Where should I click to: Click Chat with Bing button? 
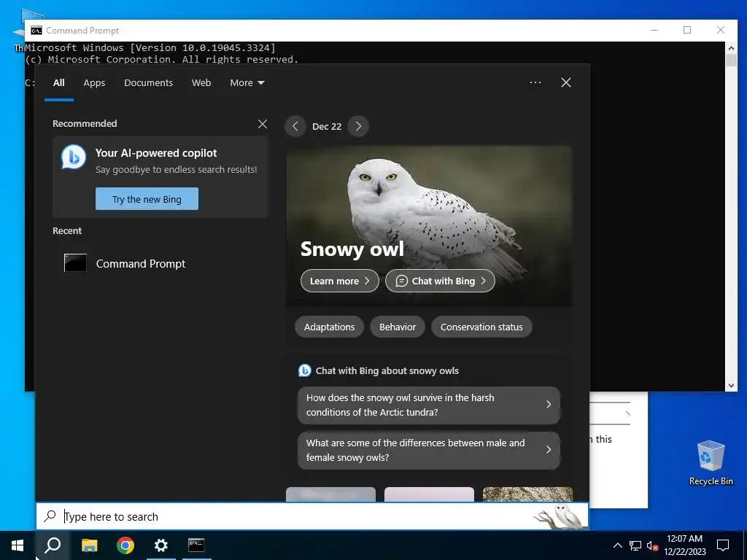pyautogui.click(x=440, y=281)
